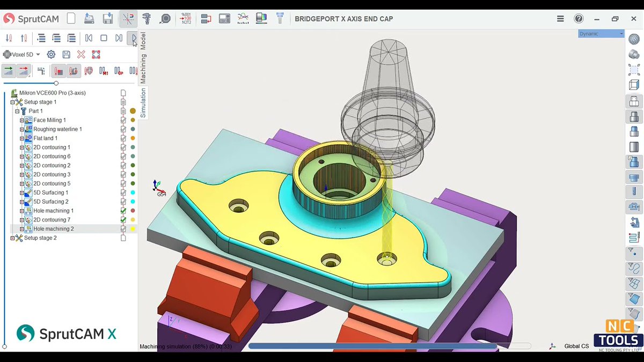644x362 pixels.
Task: Click the dashed selection box zoom icon
Action: point(634,69)
